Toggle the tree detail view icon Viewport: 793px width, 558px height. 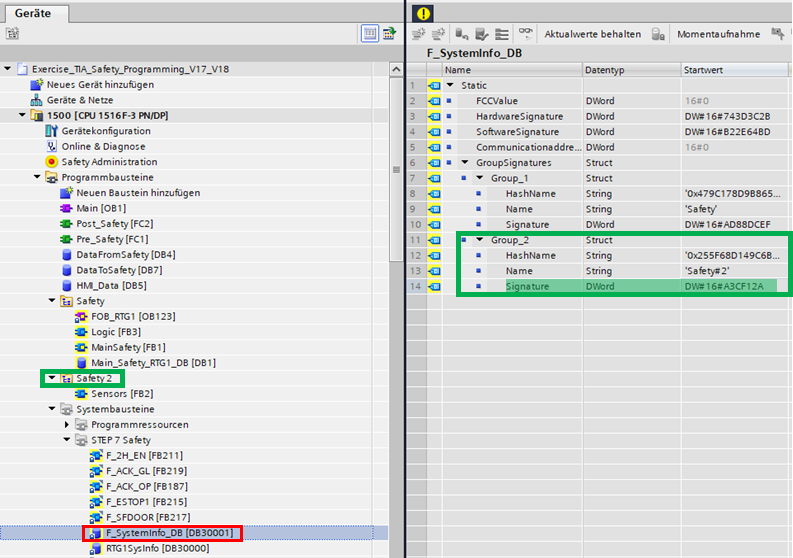370,33
